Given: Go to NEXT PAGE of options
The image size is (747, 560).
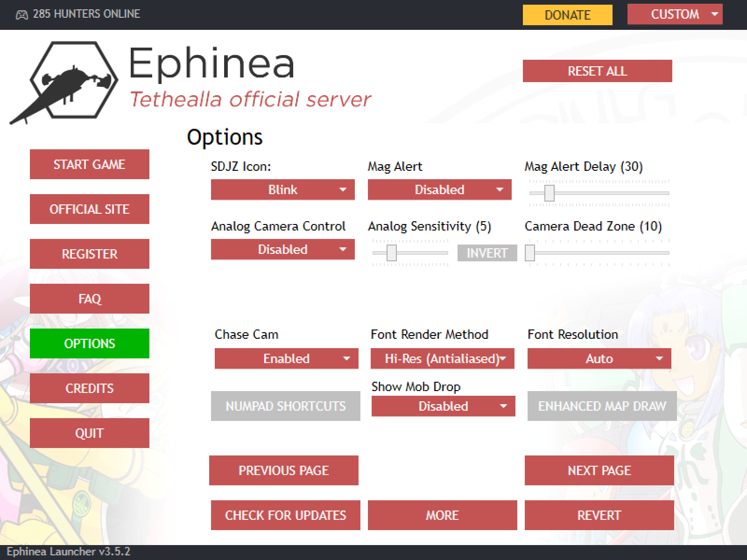Looking at the screenshot, I should coord(599,470).
